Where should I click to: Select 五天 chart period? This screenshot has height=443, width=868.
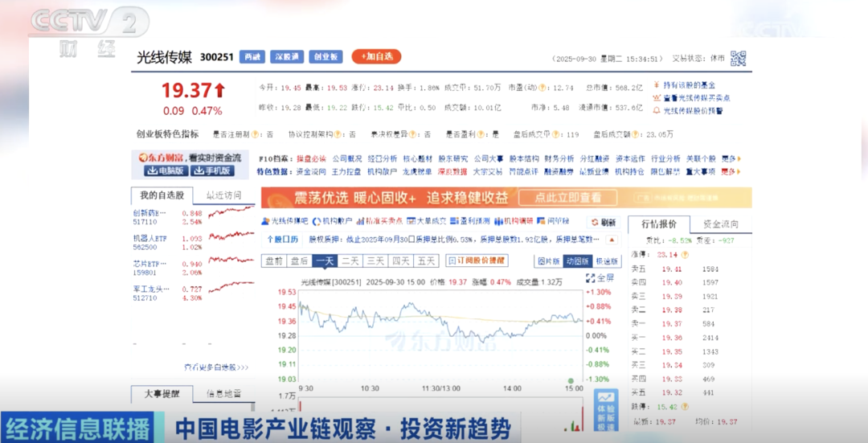(x=426, y=260)
